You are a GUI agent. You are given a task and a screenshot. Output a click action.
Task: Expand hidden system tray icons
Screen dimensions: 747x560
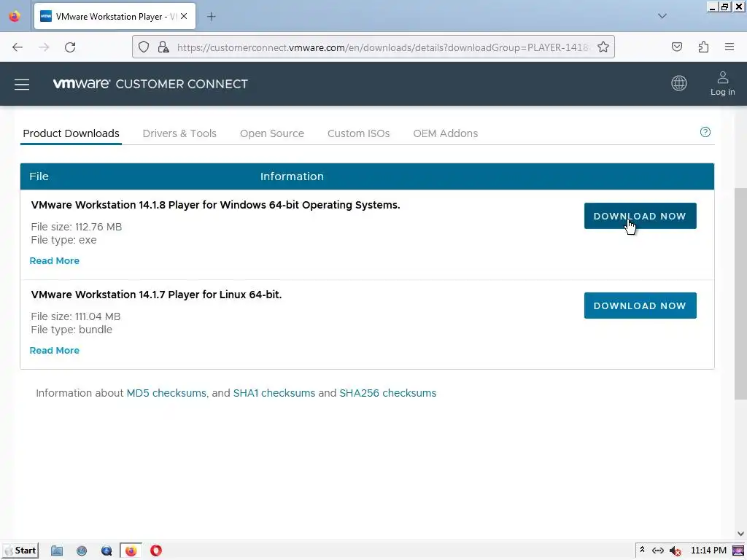pyautogui.click(x=642, y=551)
